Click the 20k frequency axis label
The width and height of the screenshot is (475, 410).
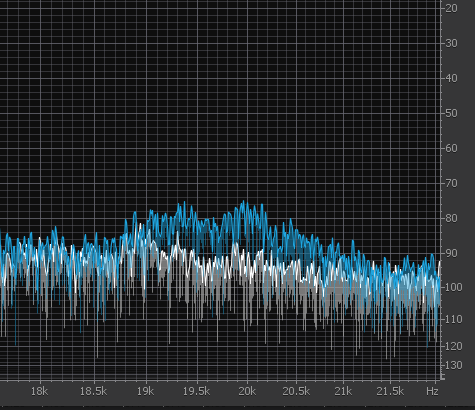point(247,391)
